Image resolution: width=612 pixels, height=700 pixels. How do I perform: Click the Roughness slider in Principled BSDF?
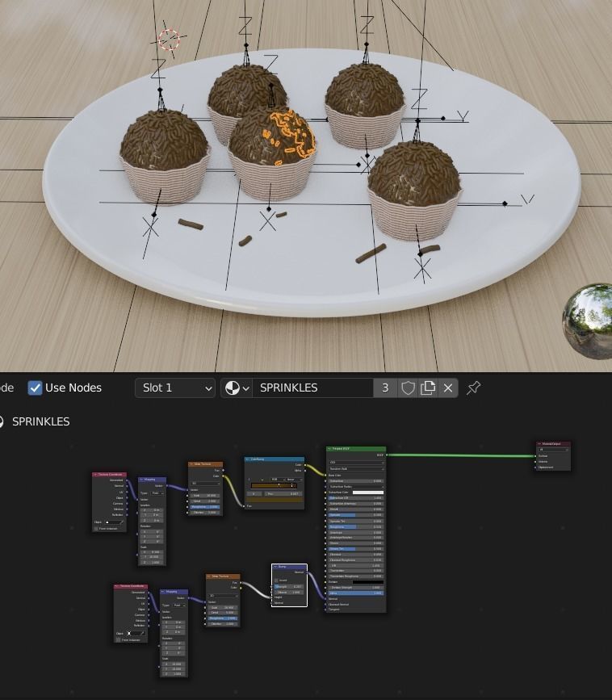click(356, 526)
